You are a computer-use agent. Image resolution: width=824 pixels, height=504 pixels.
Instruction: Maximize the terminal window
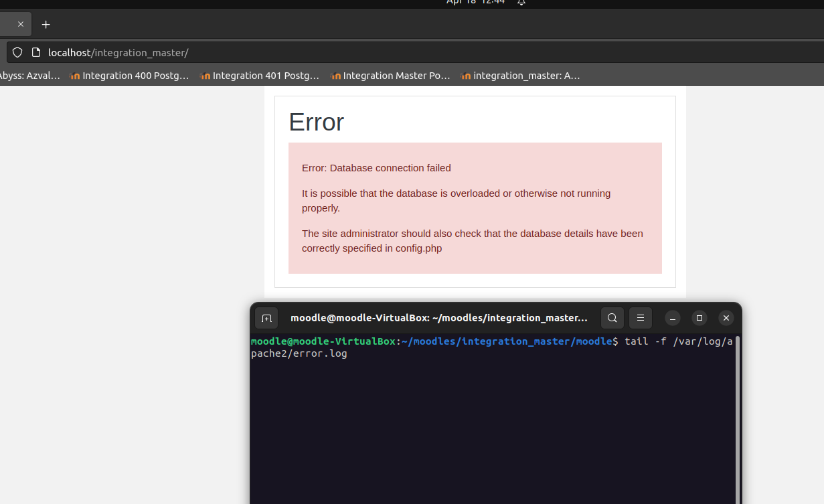(699, 318)
